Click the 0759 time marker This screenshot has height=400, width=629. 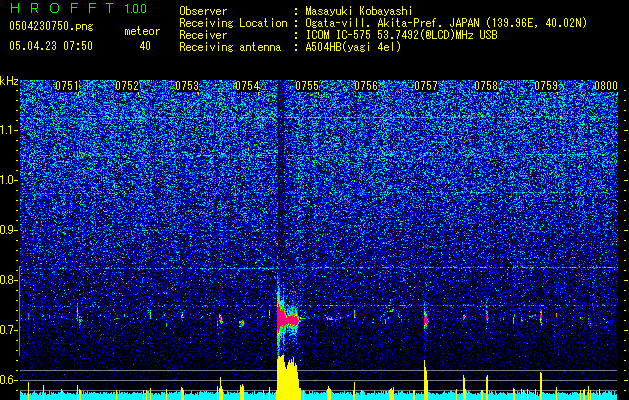click(x=546, y=85)
